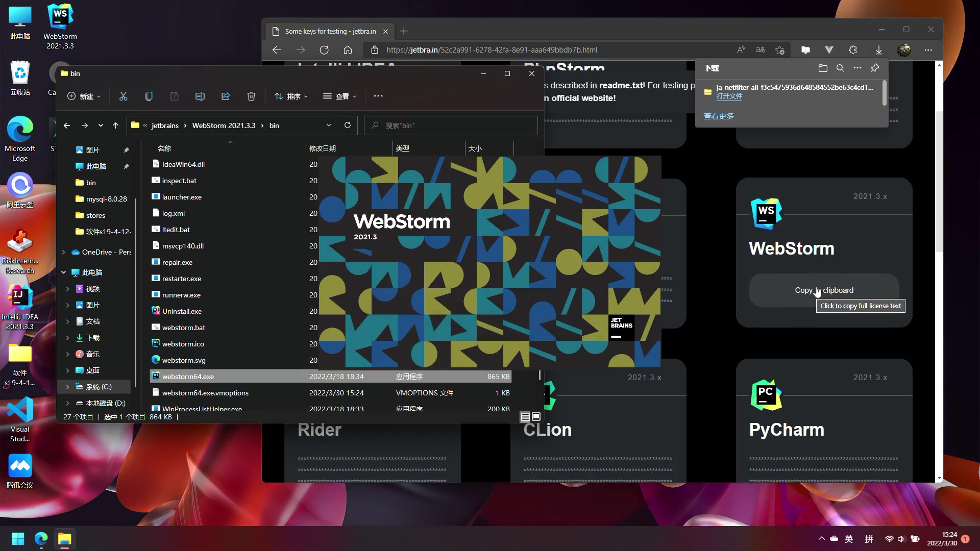Pin the downloads flyout with the pin icon
980x551 pixels.
[x=875, y=68]
